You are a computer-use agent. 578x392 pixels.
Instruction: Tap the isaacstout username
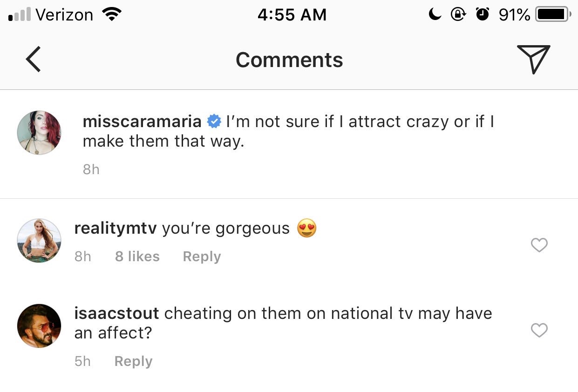(x=116, y=313)
